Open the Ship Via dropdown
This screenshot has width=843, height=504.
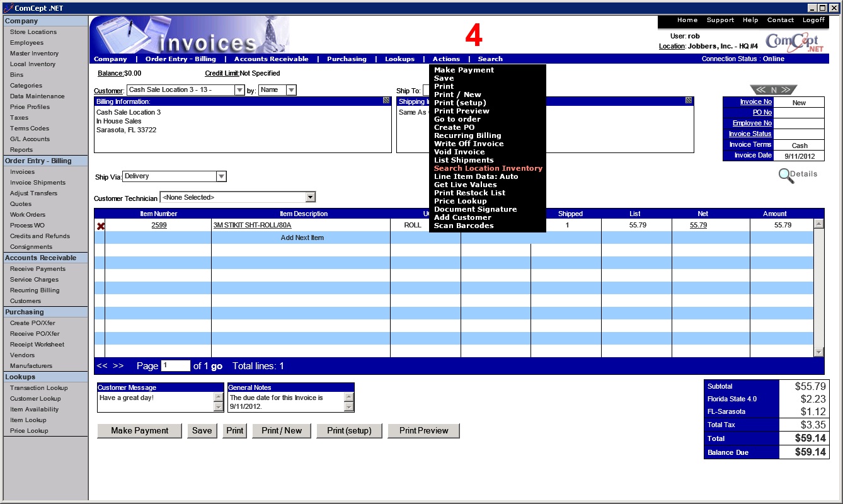(221, 176)
